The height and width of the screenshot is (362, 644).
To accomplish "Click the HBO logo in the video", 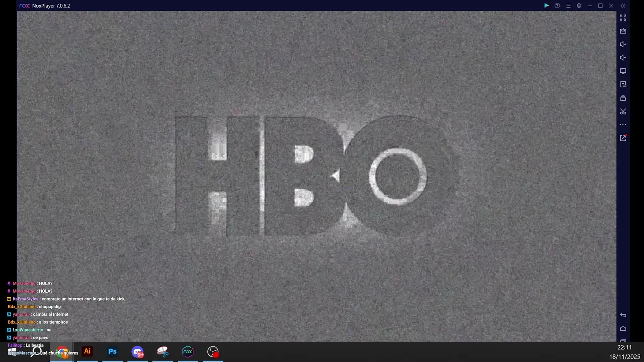I will point(316,176).
